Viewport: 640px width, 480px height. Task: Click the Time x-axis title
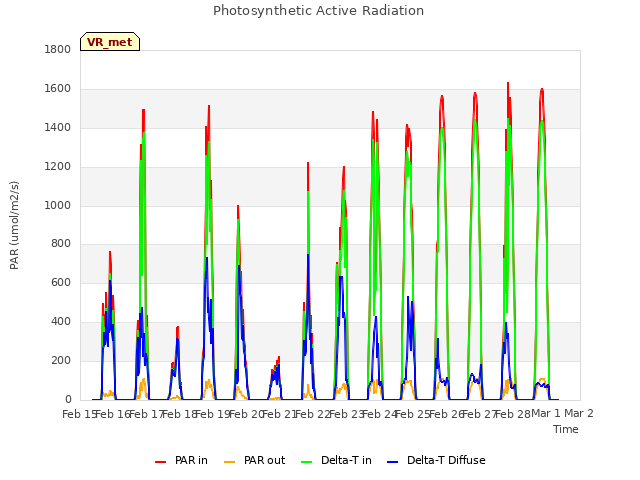tap(566, 429)
